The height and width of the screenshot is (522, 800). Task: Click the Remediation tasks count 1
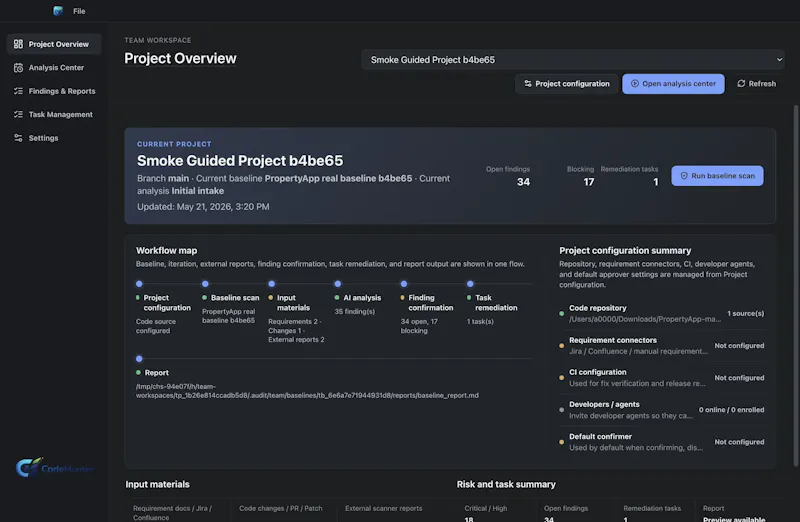point(656,182)
